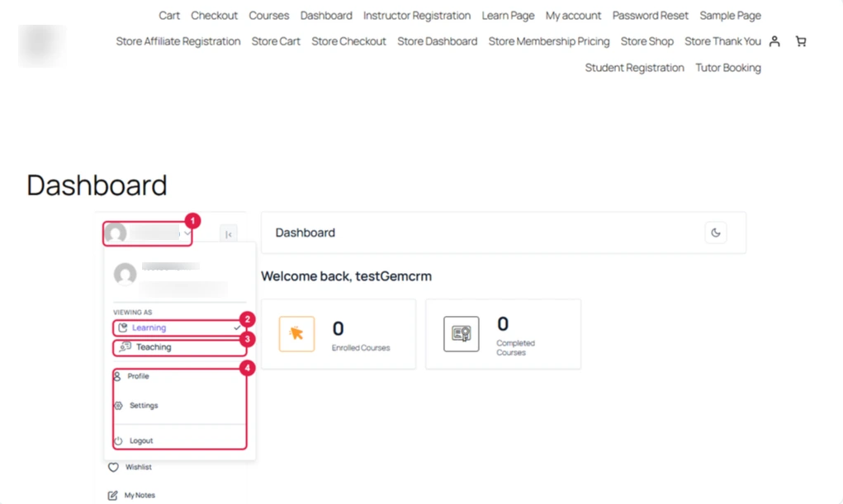The height and width of the screenshot is (504, 843).
Task: Select Learning under Viewing As
Action: coord(179,327)
